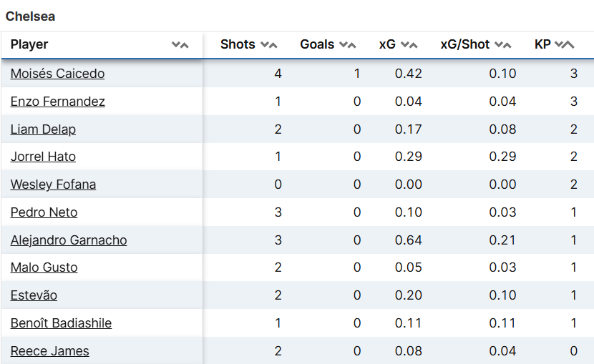
Task: Click the Shots column sort arrows
Action: point(268,44)
